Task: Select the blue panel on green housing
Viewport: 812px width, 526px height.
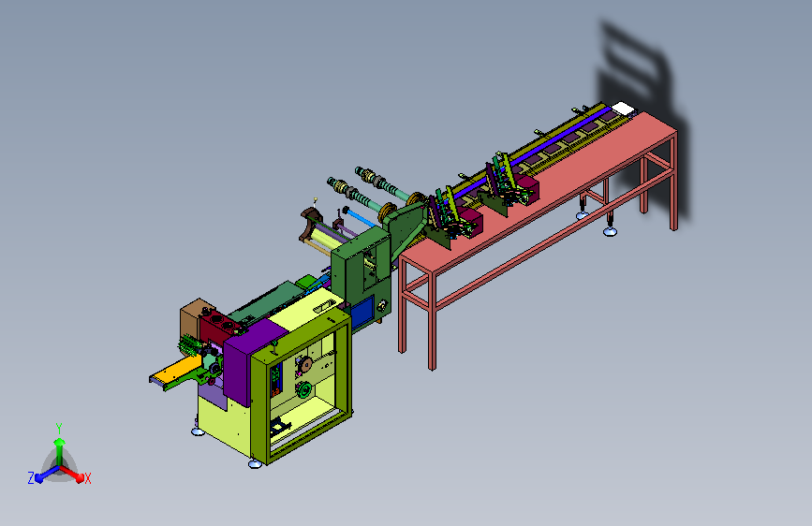Action: click(x=362, y=313)
